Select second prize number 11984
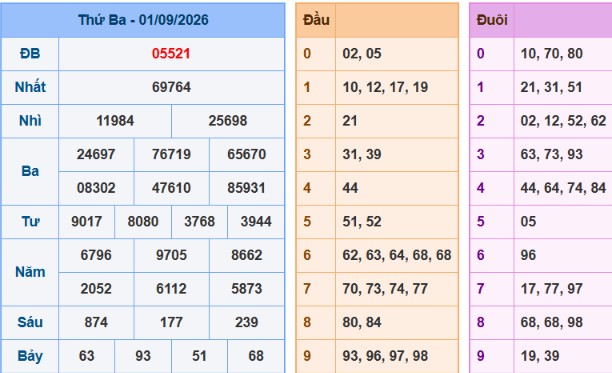The image size is (612, 373). pyautogui.click(x=115, y=121)
